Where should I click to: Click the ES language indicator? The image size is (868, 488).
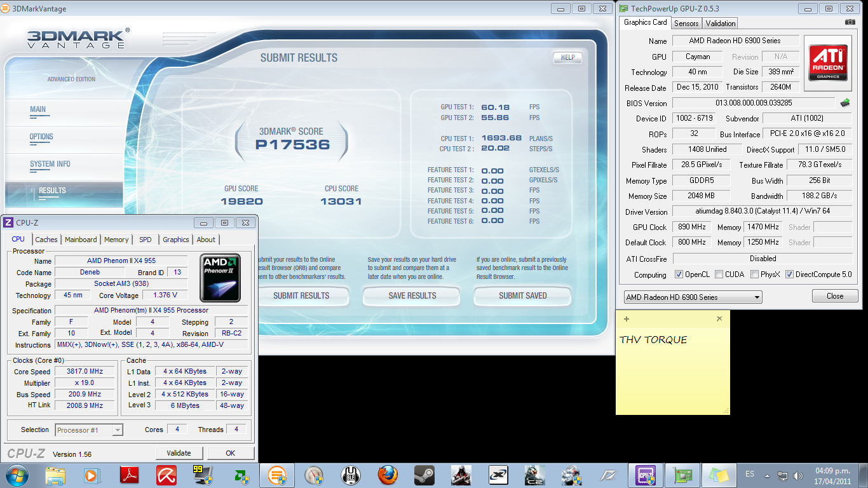[750, 474]
